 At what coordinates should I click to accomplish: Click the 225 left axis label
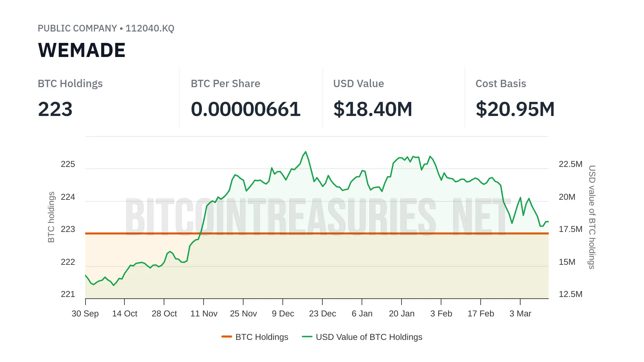[x=68, y=164]
